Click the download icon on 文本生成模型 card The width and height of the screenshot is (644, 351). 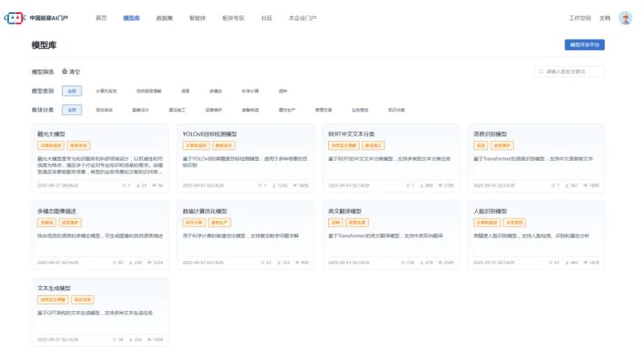tap(130, 339)
